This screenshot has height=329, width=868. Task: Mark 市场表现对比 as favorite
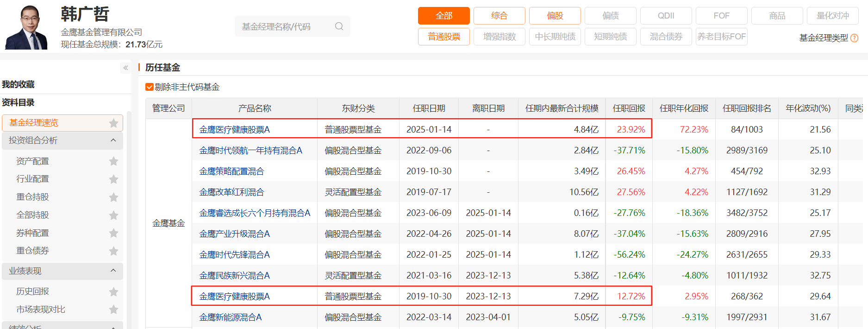click(x=113, y=310)
